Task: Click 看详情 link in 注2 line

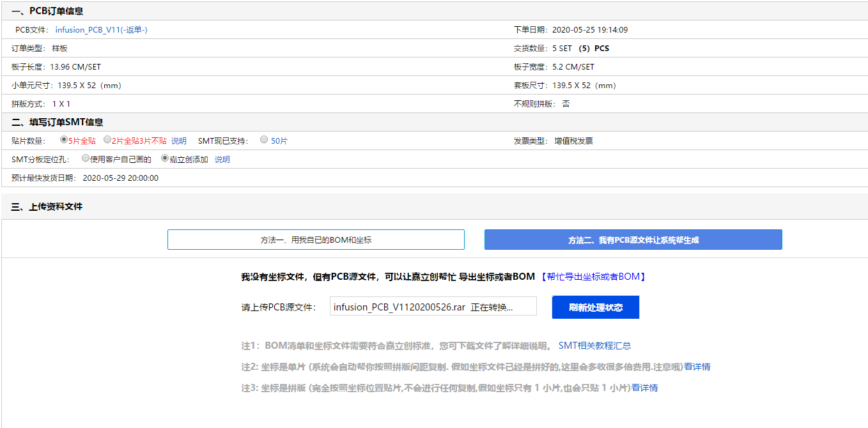Action: [697, 367]
